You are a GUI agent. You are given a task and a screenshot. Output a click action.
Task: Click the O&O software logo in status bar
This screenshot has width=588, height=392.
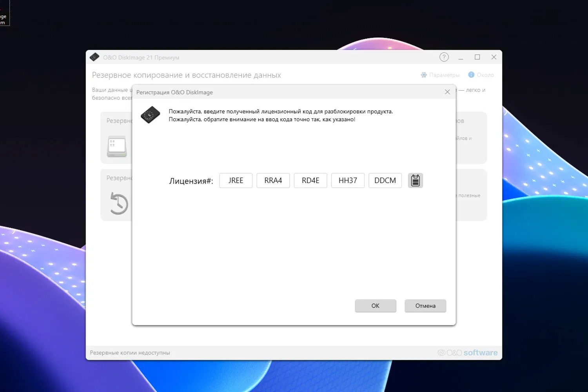pyautogui.click(x=468, y=353)
